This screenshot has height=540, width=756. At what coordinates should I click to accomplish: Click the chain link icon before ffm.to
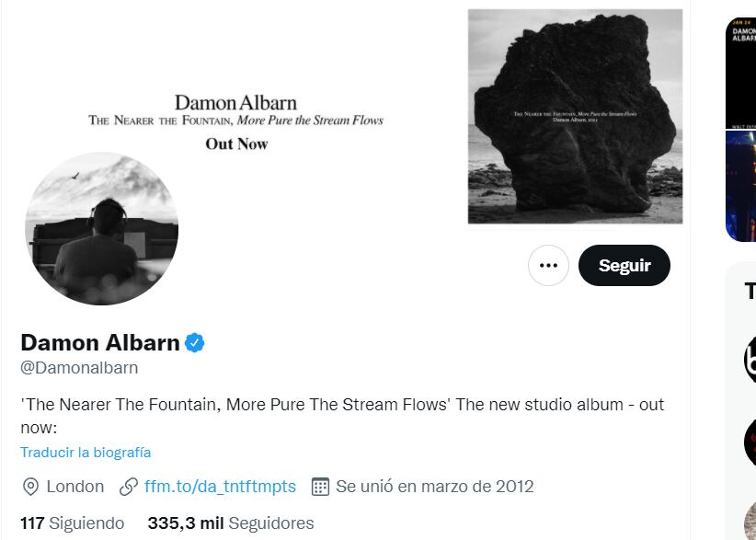(129, 487)
